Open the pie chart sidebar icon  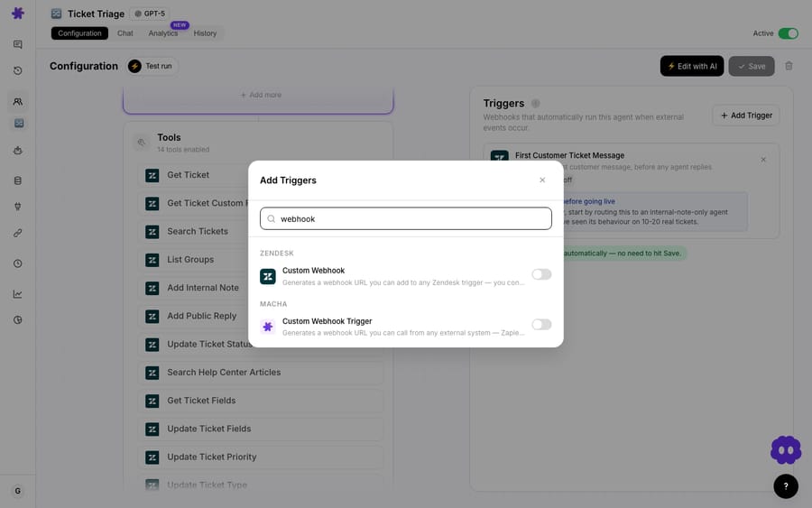[x=18, y=320]
